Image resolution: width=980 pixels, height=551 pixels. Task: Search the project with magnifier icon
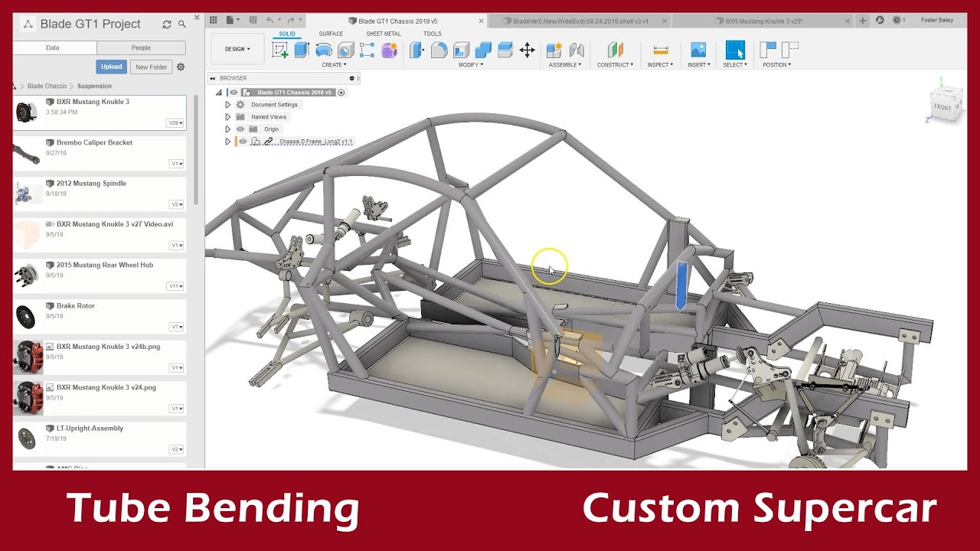(x=182, y=24)
